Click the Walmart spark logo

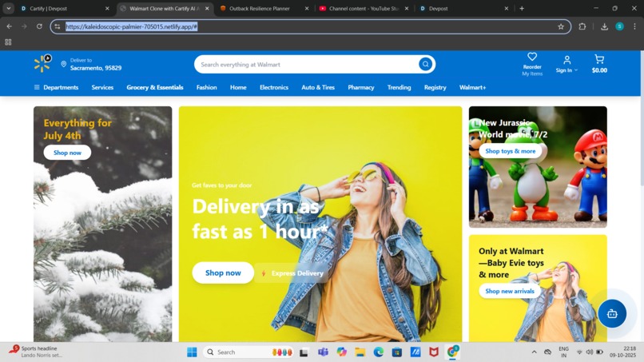pos(42,64)
